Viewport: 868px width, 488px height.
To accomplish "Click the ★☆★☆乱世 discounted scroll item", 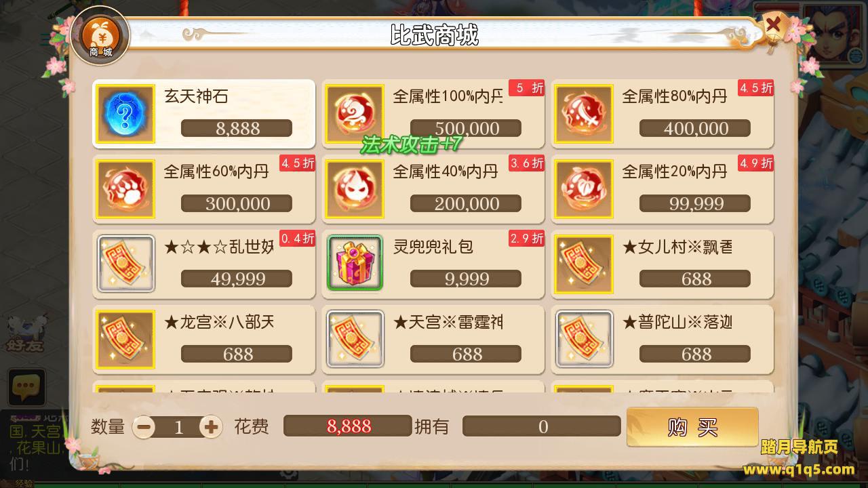I will click(204, 264).
